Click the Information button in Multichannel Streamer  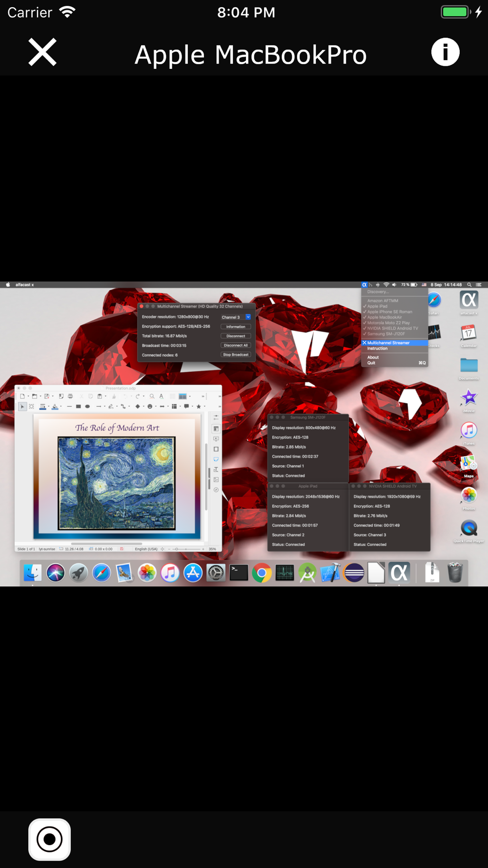point(236,327)
